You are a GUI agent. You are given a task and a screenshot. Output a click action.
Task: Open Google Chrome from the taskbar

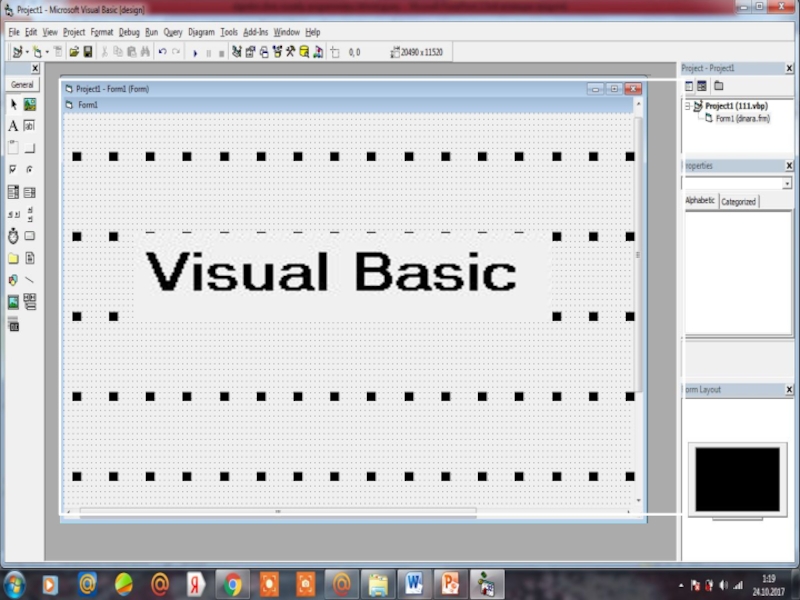click(233, 584)
